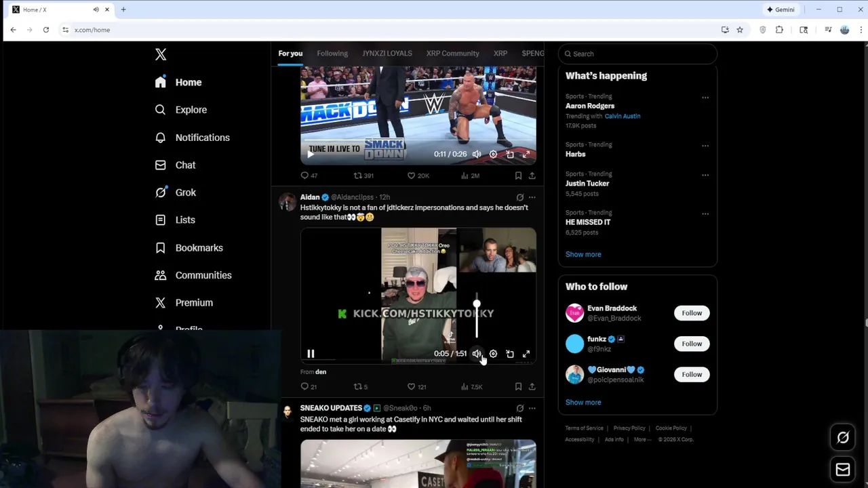Open Grok icon on SNEAKO UPDATES post
This screenshot has height=488, width=868.
point(520,408)
